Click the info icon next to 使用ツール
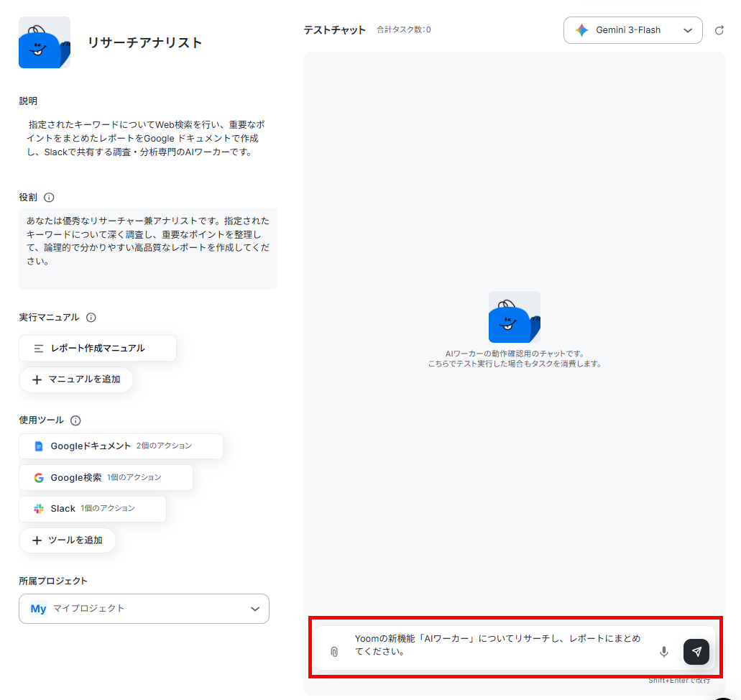Image resolution: width=741 pixels, height=700 pixels. click(x=75, y=420)
